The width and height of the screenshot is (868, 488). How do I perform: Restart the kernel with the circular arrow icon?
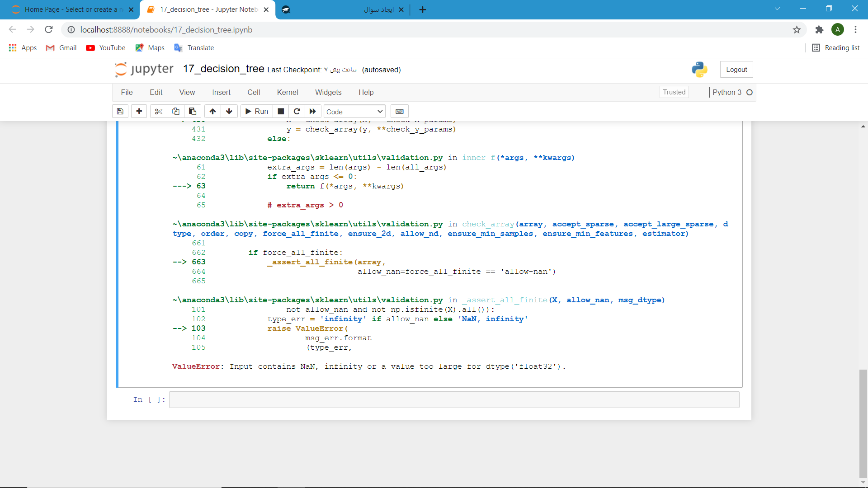[297, 112]
